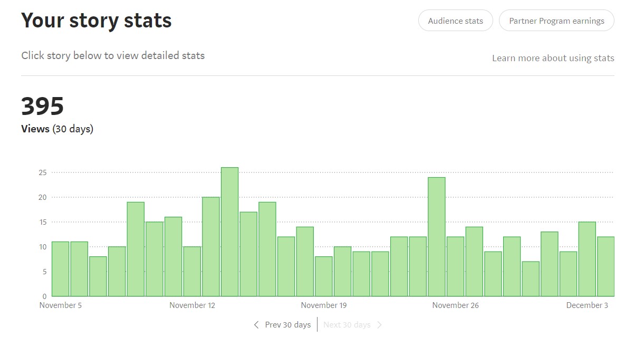Select the last bar on the chart's right edge
This screenshot has width=644, height=337.
click(x=605, y=266)
